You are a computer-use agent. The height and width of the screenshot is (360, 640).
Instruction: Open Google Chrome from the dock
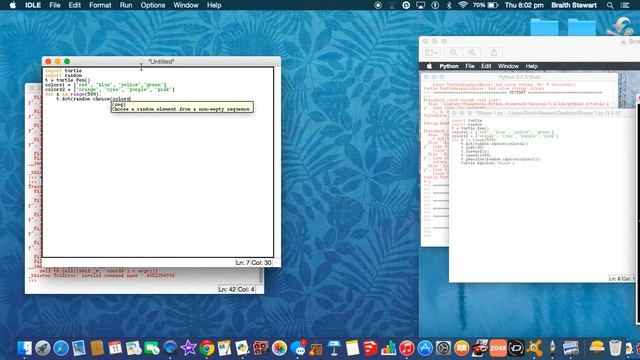pos(207,348)
